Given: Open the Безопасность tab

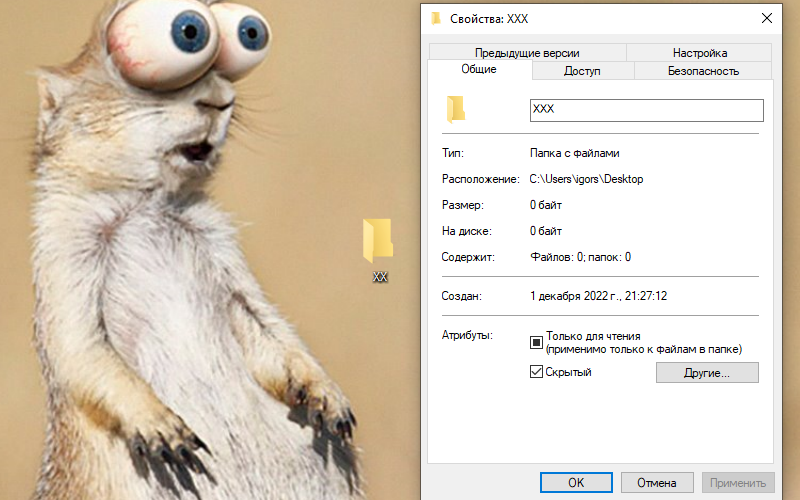Looking at the screenshot, I should point(703,71).
